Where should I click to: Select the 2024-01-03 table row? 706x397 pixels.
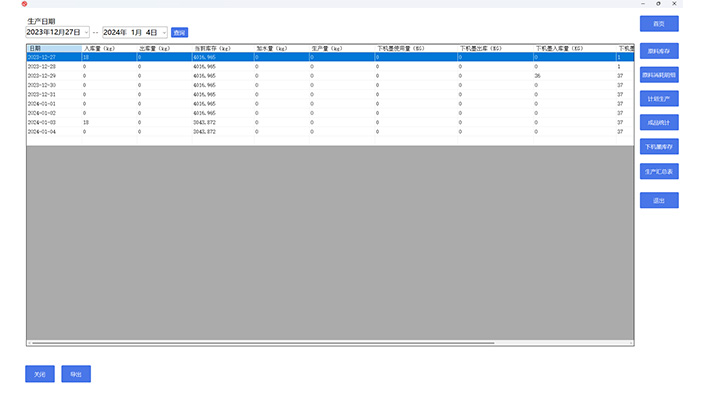[x=330, y=122]
